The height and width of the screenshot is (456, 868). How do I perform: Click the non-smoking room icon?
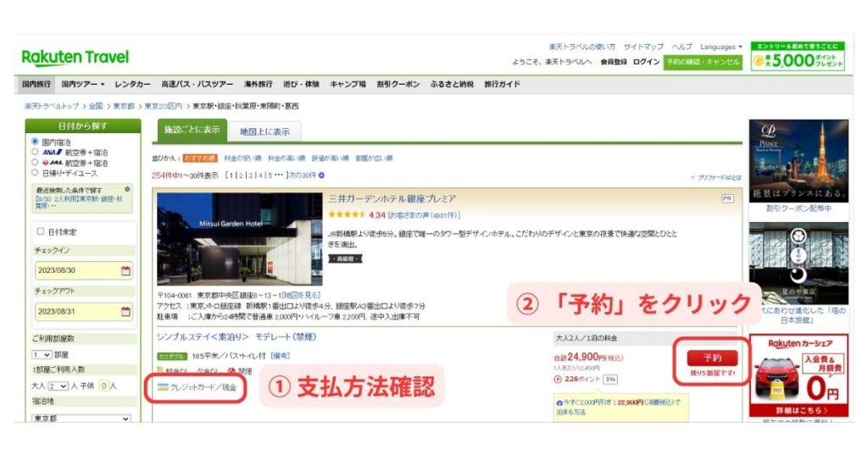pyautogui.click(x=232, y=370)
